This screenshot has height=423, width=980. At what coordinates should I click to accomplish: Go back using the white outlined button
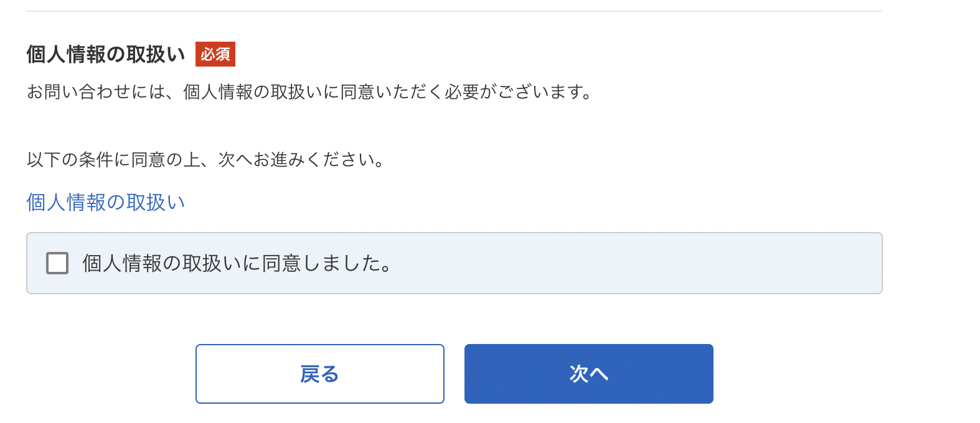pyautogui.click(x=320, y=374)
